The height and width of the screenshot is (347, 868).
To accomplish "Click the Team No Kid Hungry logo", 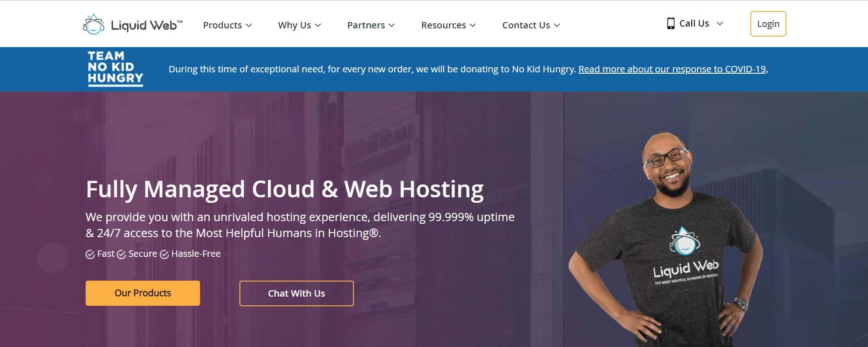I will click(x=115, y=69).
